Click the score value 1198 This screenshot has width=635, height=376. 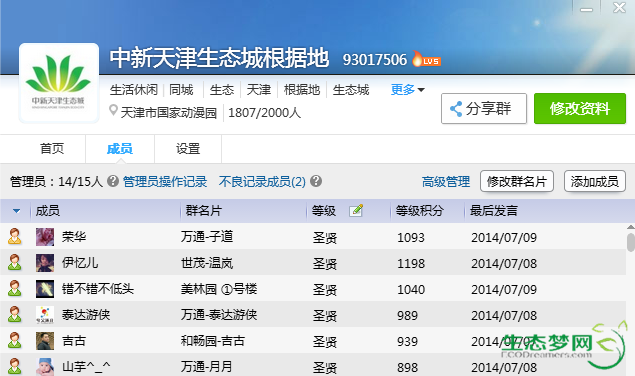(x=411, y=263)
